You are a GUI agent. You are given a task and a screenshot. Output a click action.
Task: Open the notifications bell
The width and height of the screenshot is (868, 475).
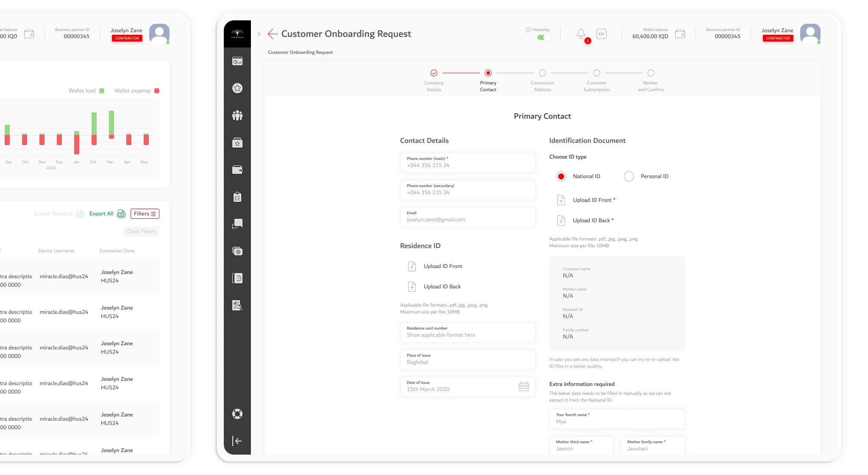pyautogui.click(x=581, y=34)
